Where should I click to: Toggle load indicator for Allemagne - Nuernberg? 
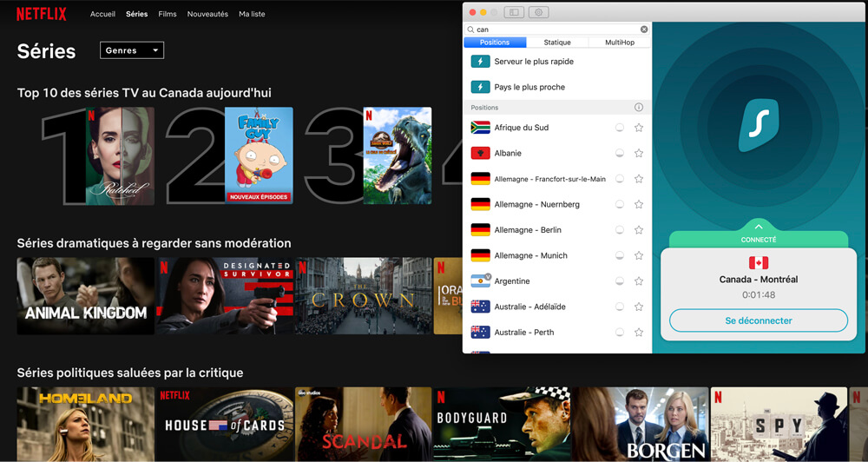620,204
